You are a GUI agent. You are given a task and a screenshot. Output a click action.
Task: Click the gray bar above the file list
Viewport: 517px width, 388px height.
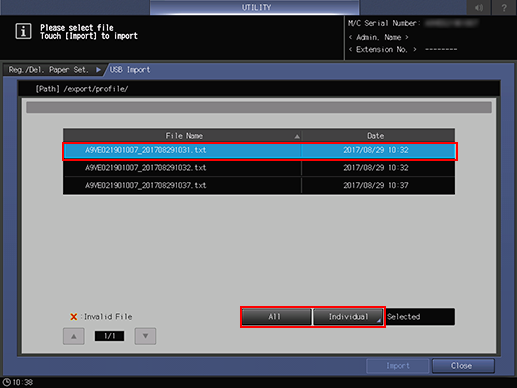point(259,108)
